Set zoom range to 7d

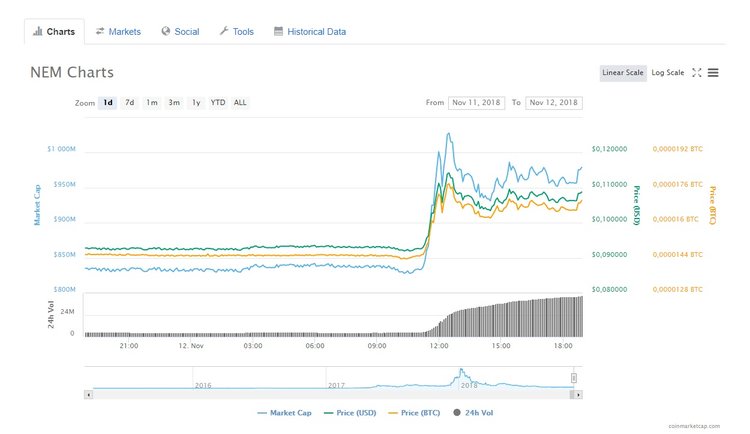[x=130, y=102]
